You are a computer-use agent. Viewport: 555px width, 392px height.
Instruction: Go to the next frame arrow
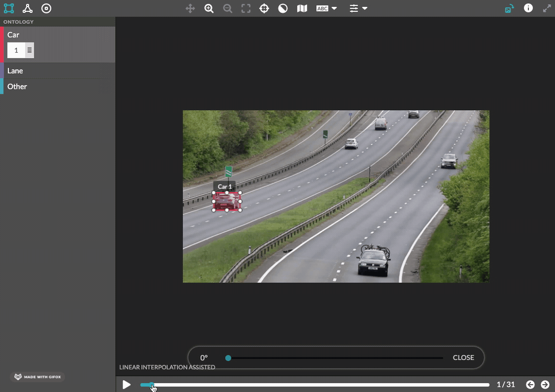coord(545,385)
